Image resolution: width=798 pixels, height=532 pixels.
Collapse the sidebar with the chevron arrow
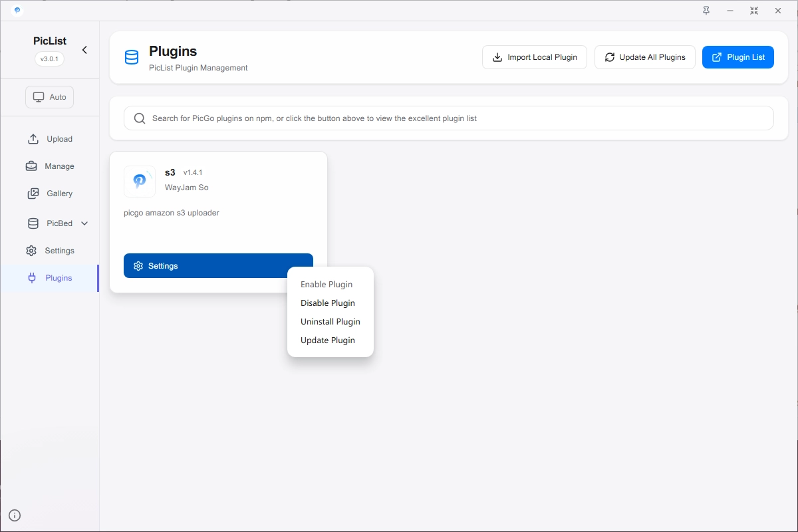tap(84, 50)
